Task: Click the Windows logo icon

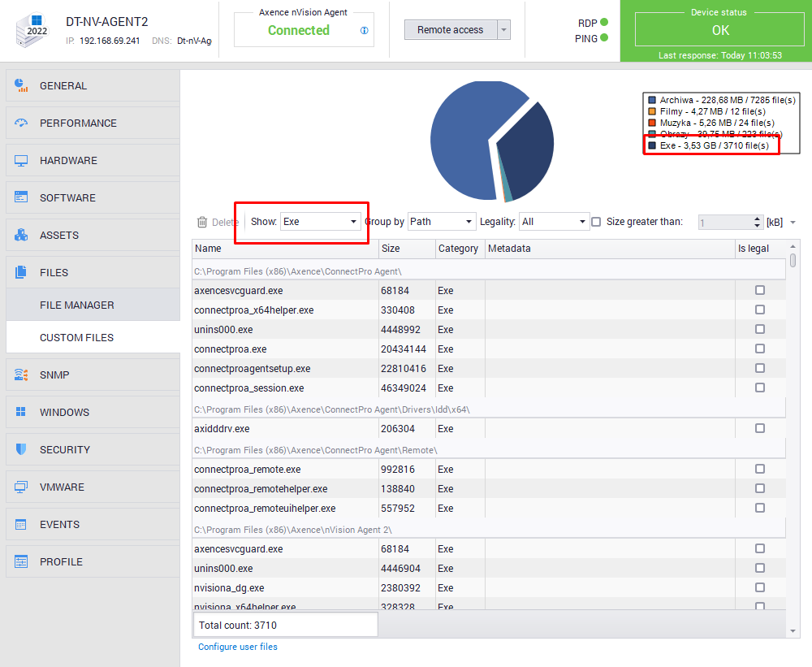Action: point(21,412)
